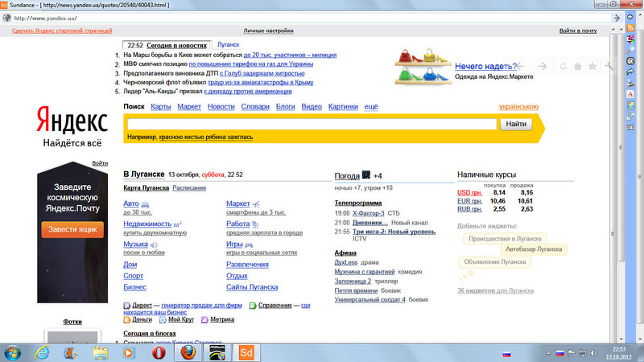
Task: Open the Телепрограмма link
Action: 357,203
